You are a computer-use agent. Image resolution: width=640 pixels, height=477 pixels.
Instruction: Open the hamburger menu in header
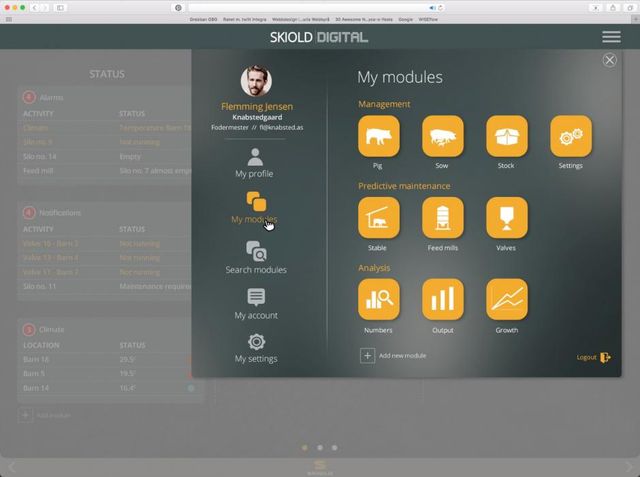(611, 37)
